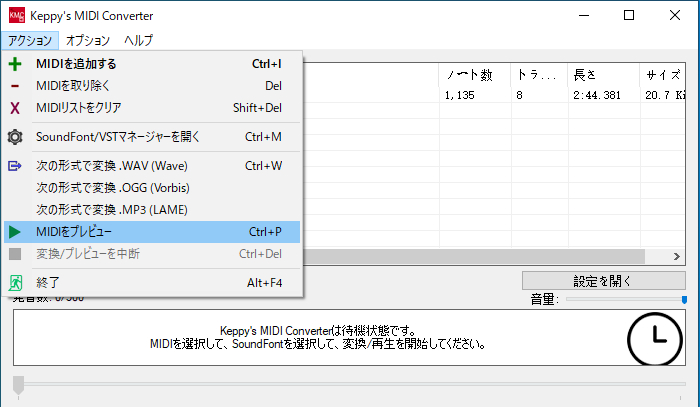This screenshot has height=407, width=700.
Task: Open SoundFont/VSTマネージャーを開く entry
Action: (x=152, y=137)
